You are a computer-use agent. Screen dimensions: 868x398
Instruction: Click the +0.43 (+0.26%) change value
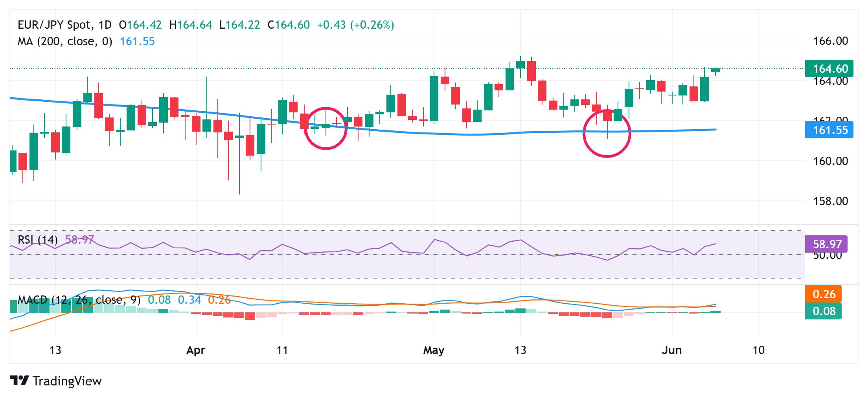pyautogui.click(x=355, y=25)
